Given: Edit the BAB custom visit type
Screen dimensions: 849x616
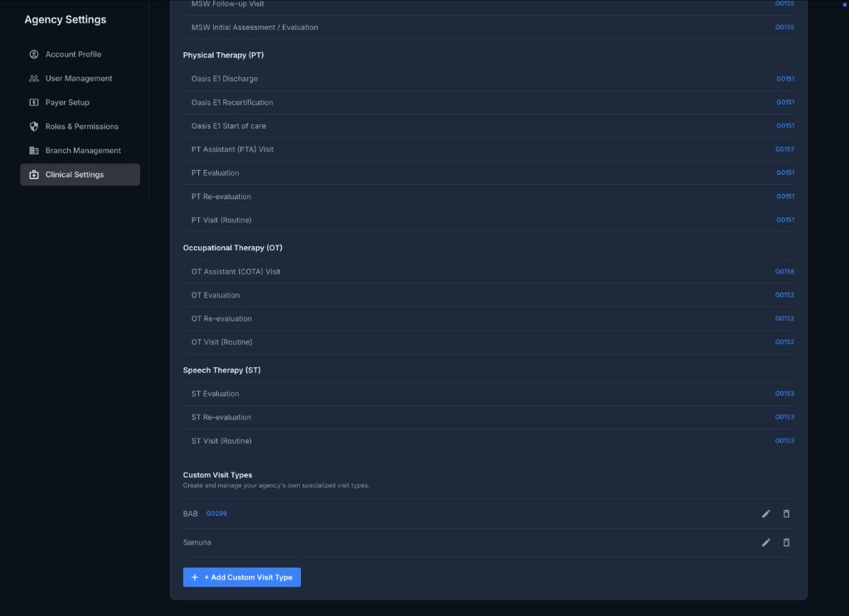Looking at the screenshot, I should [765, 514].
